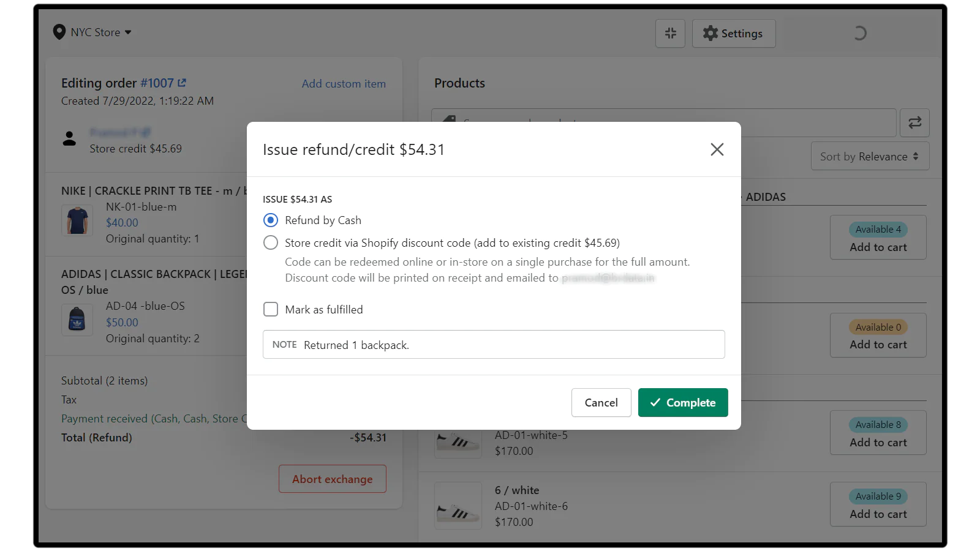
Task: Expand the Sort by Relevance dropdown
Action: (x=870, y=157)
